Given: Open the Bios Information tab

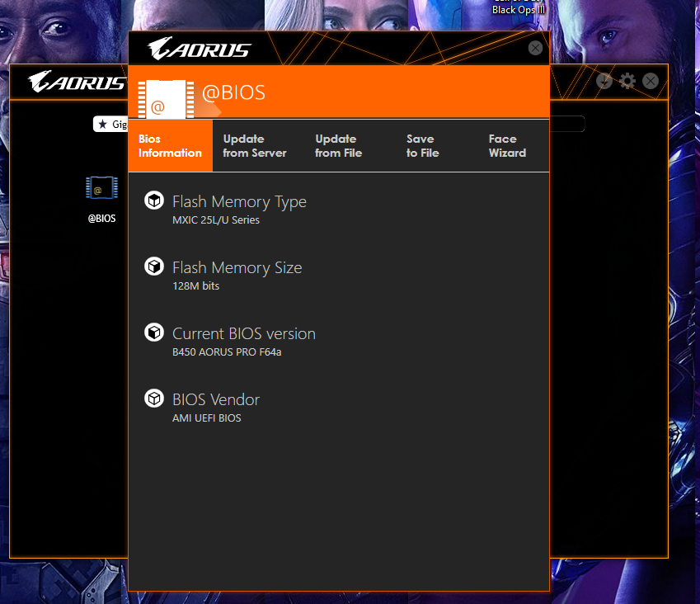Looking at the screenshot, I should coord(170,146).
